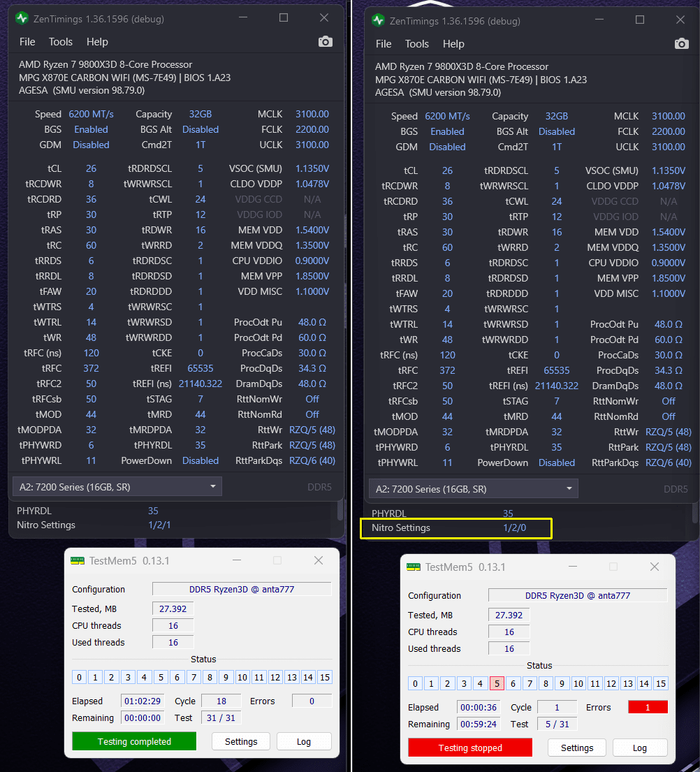Click BGS Alt Disabled value in left ZenTimings
This screenshot has height=772, width=700.
(x=200, y=129)
